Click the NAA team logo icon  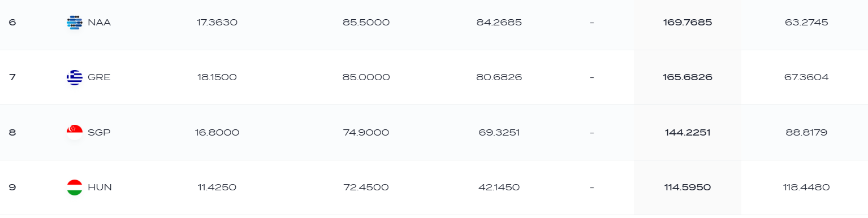[74, 23]
